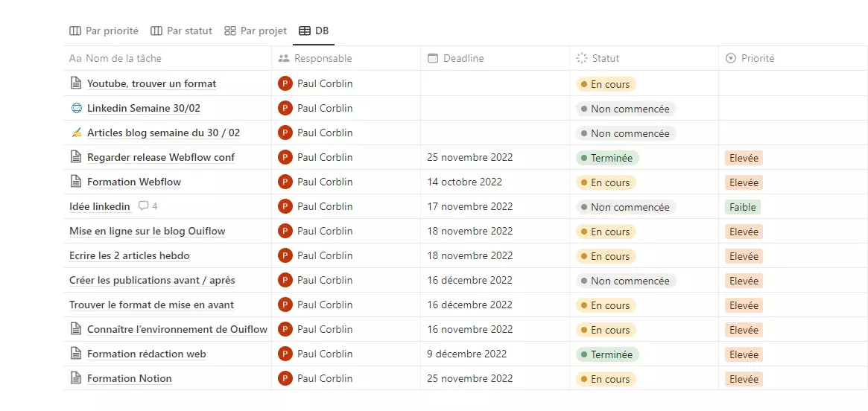Image resolution: width=868 pixels, height=411 pixels.
Task: Click the Elevée priority of Ecrire les 2 articles
Action: coord(744,256)
